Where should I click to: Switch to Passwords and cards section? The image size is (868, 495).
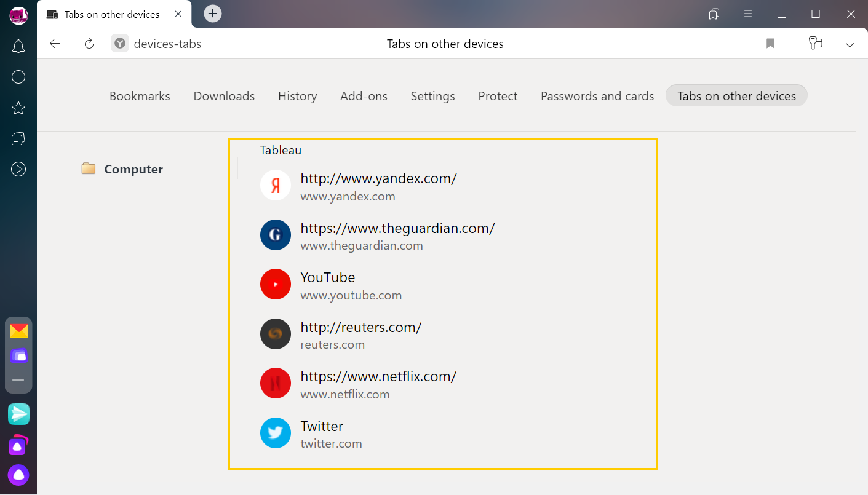pyautogui.click(x=597, y=96)
